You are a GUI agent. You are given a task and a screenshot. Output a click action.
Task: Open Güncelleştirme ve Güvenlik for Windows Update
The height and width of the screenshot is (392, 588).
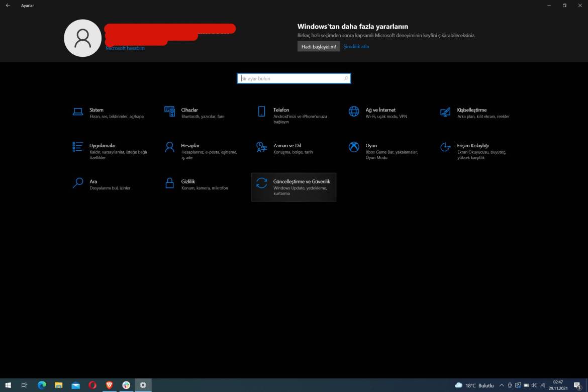click(293, 187)
